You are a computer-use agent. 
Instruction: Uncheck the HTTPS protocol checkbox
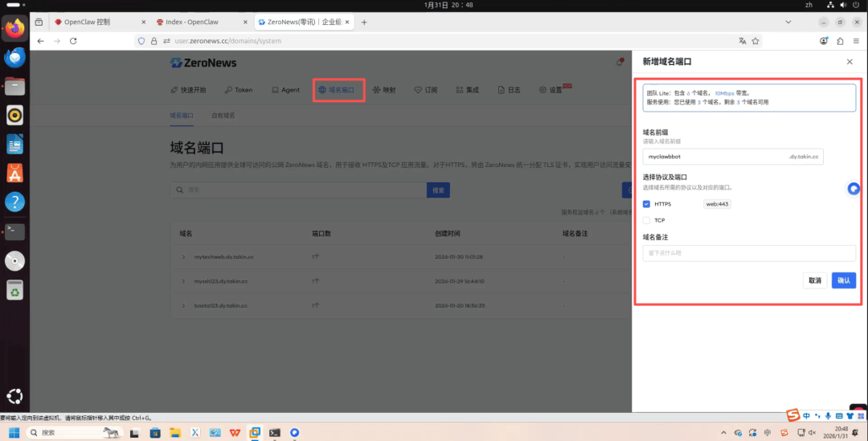tap(646, 204)
